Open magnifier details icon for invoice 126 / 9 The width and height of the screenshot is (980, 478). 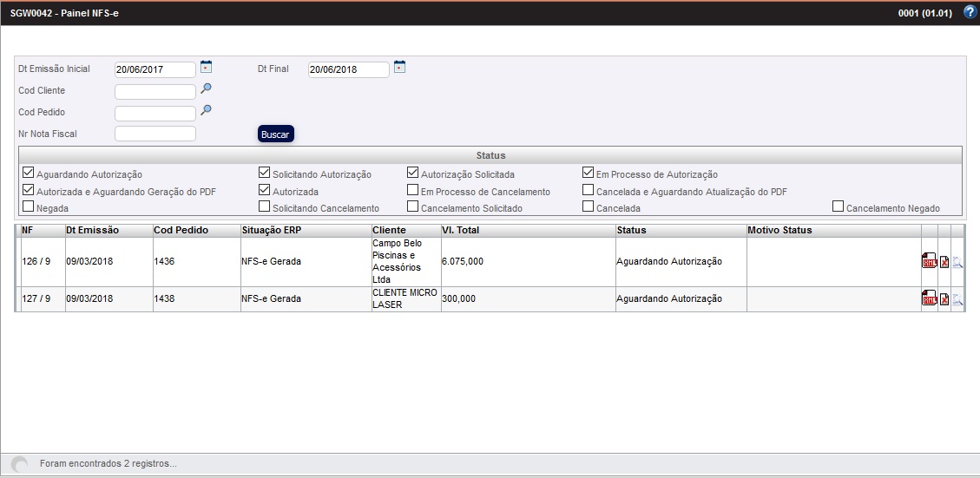point(957,263)
